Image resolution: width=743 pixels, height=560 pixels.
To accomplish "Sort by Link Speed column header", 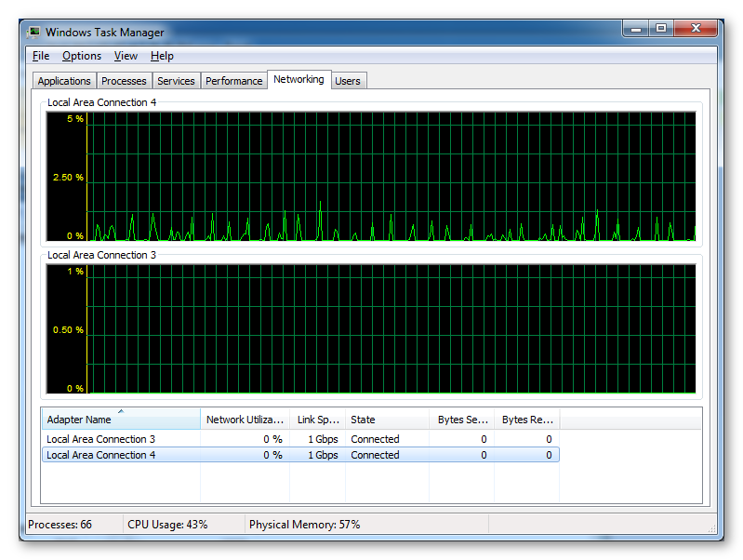I will coord(317,420).
